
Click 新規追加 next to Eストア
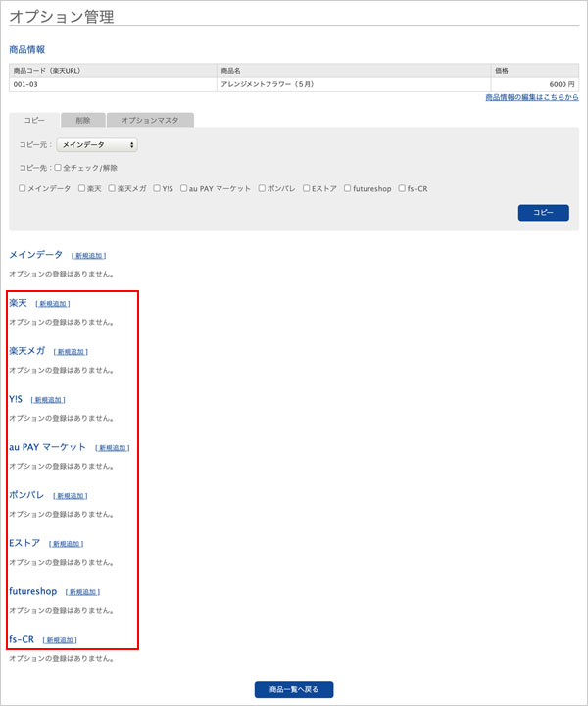click(66, 544)
